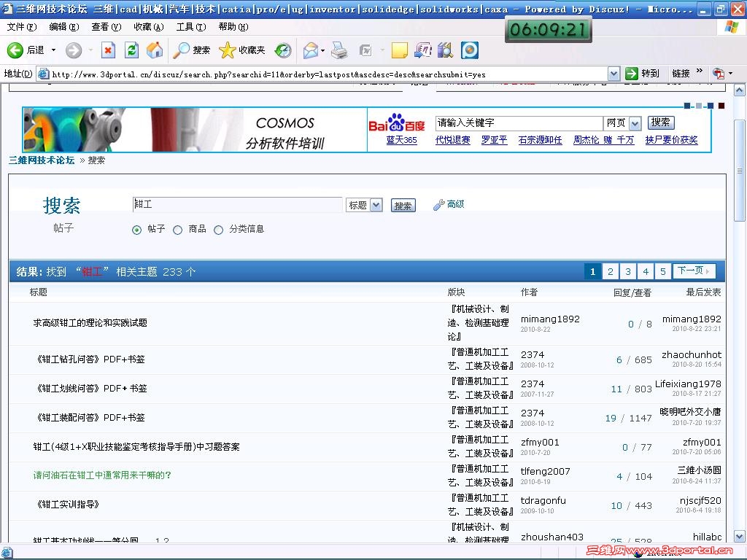This screenshot has height=560, width=747.
Task: Go to results page 2
Action: click(611, 271)
